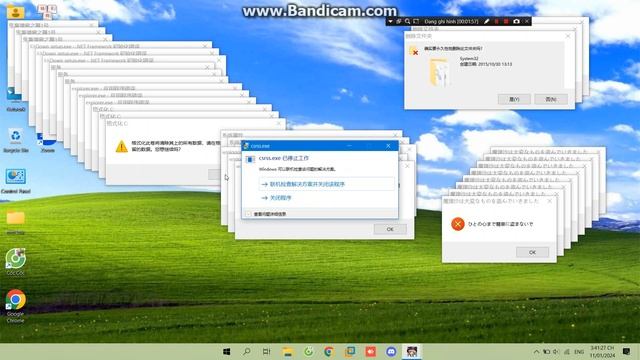This screenshot has width=640, height=360.
Task: Click OK in the Japanese error dialog
Action: 532,252
